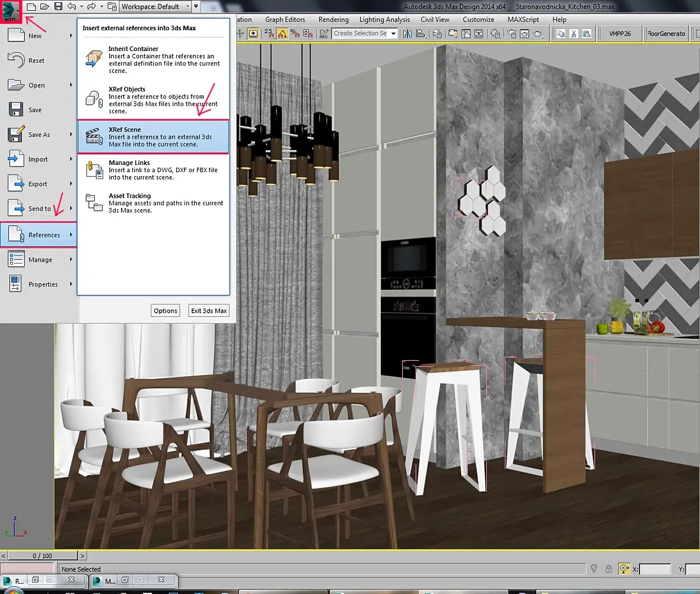Open the Curve Editor icon
700x594 pixels.
(x=466, y=33)
